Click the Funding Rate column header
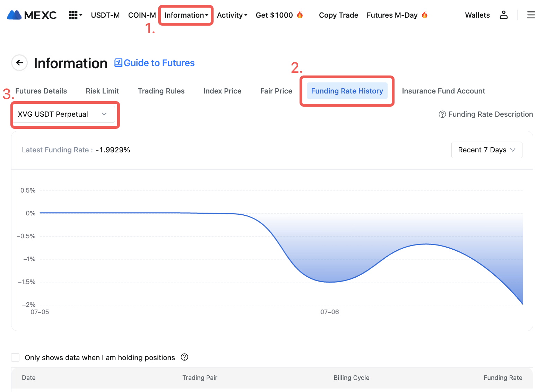The height and width of the screenshot is (392, 545). click(502, 377)
